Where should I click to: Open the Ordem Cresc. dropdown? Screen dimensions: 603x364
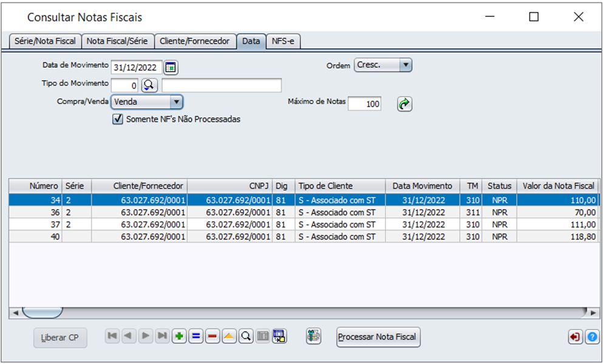(x=383, y=65)
